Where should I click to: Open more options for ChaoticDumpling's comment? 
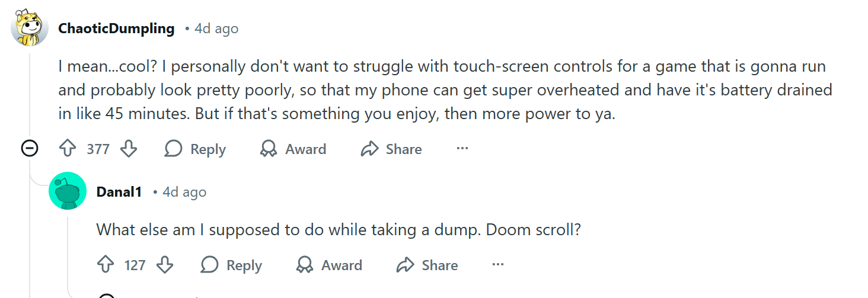(462, 149)
